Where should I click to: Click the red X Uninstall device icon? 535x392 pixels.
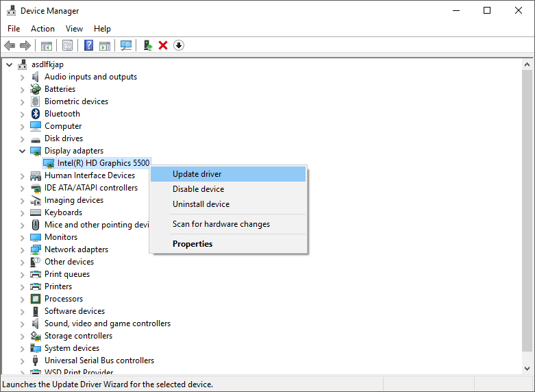coord(163,45)
